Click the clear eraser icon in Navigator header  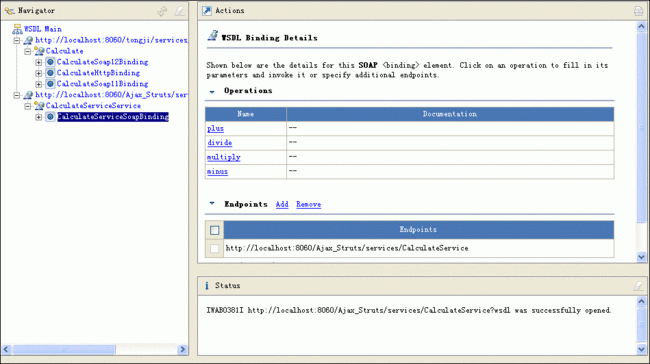pos(179,11)
